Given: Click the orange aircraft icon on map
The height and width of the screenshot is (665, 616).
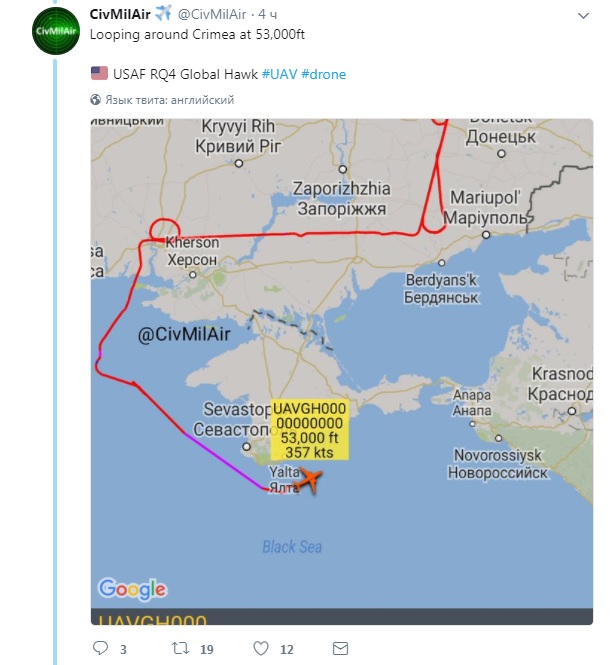Looking at the screenshot, I should pyautogui.click(x=312, y=482).
